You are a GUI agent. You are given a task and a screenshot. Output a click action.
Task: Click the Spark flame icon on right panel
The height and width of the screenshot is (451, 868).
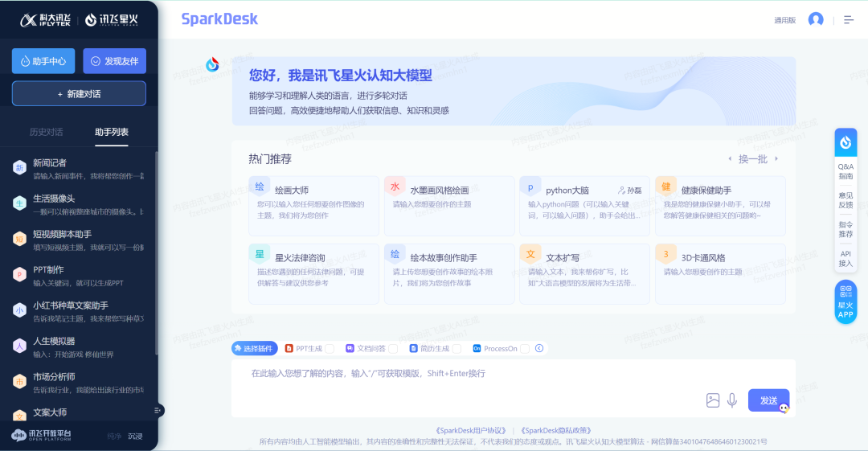point(845,142)
